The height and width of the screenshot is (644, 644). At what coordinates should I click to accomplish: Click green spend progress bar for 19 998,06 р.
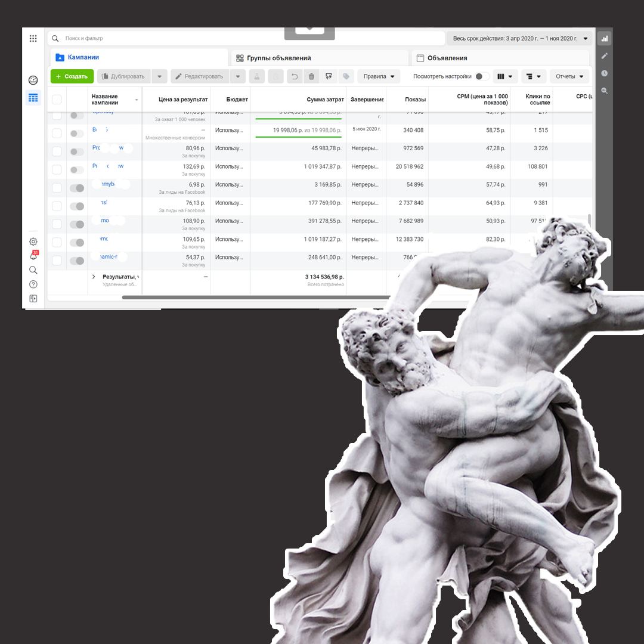[299, 137]
